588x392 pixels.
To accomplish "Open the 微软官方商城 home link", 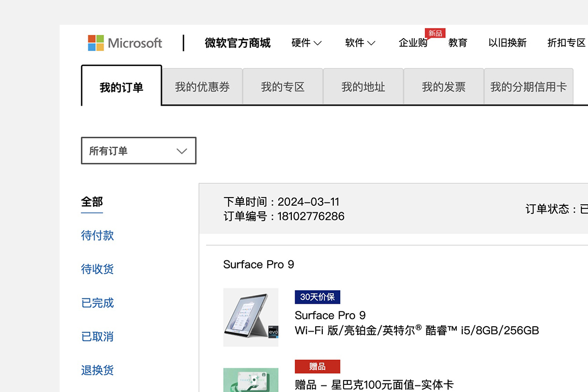I will 237,43.
